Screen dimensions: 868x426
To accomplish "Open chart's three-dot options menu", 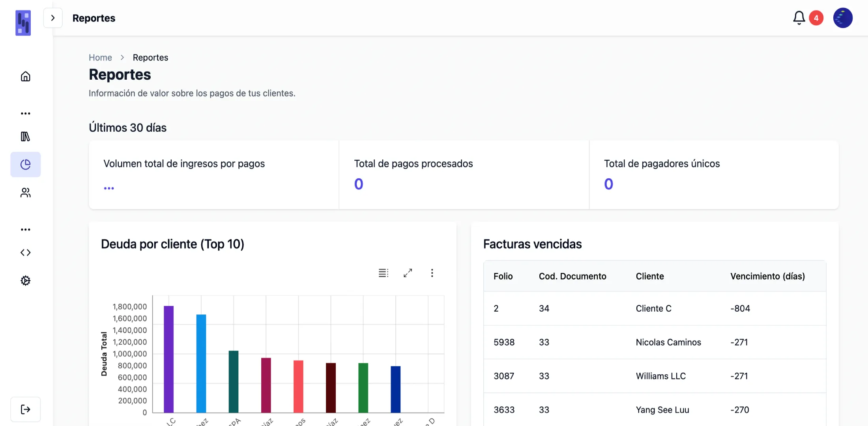I will (x=432, y=273).
